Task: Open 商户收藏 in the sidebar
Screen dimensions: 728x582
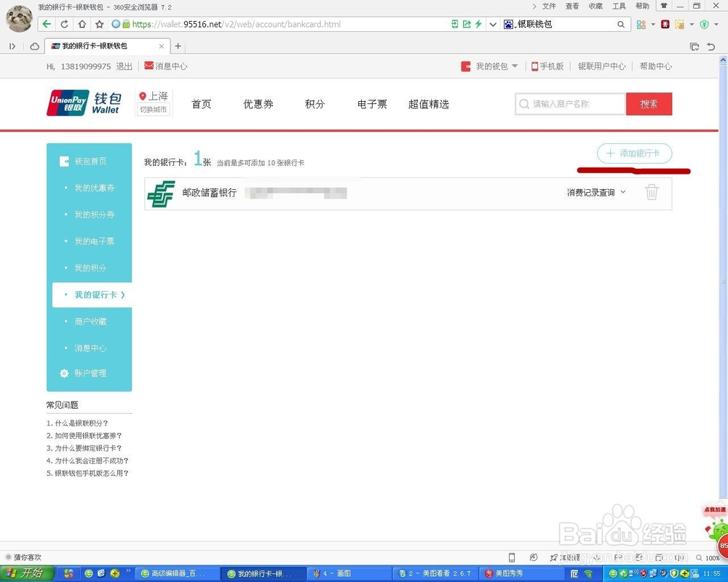Action: (x=90, y=321)
